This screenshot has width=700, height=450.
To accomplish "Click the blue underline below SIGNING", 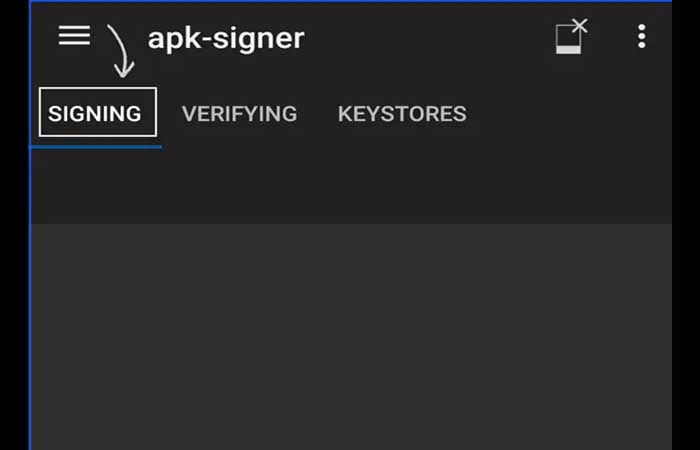I will point(96,146).
